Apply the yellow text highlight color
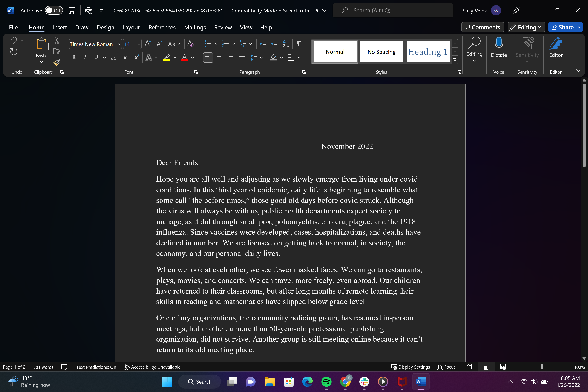The width and height of the screenshot is (588, 392). pyautogui.click(x=167, y=58)
